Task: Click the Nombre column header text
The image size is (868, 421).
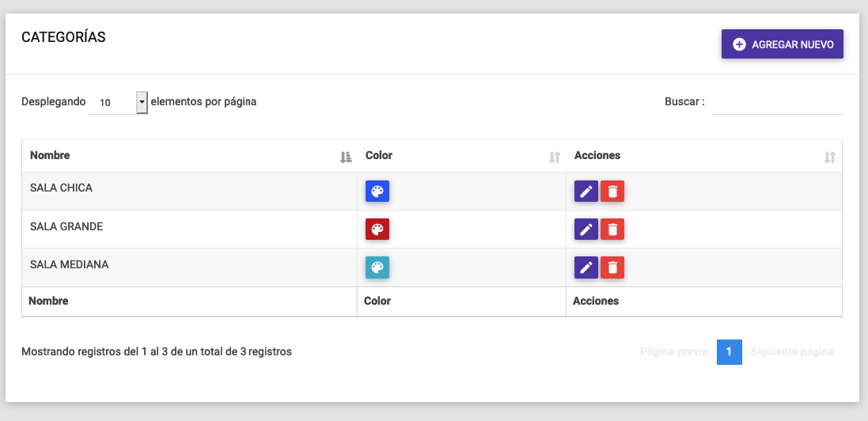Action: [x=50, y=156]
